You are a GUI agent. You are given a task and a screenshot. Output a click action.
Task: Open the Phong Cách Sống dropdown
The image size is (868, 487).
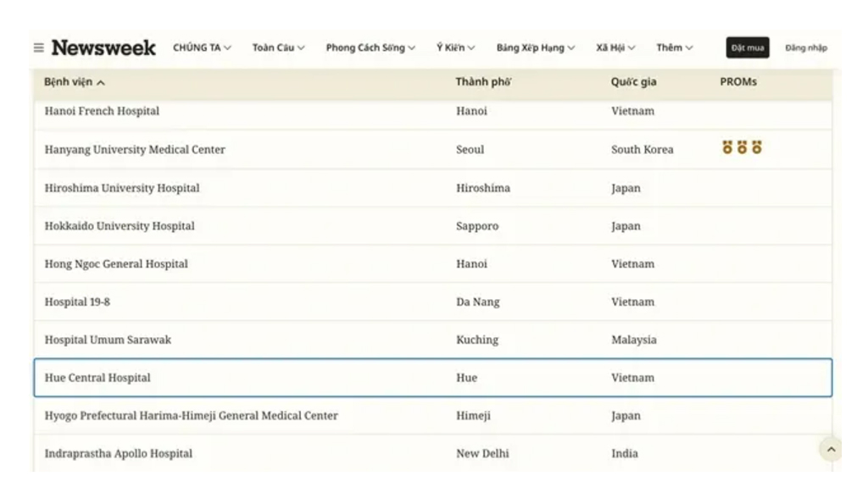[370, 48]
